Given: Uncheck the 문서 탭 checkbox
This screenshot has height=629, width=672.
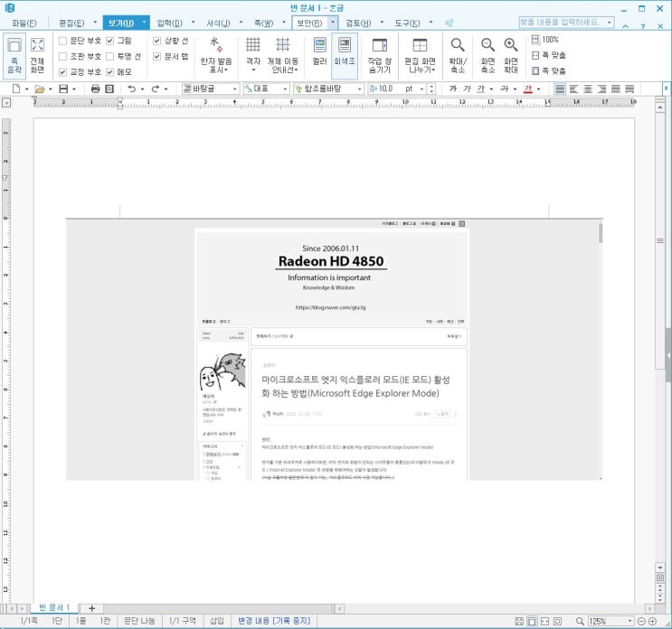Looking at the screenshot, I should [156, 56].
